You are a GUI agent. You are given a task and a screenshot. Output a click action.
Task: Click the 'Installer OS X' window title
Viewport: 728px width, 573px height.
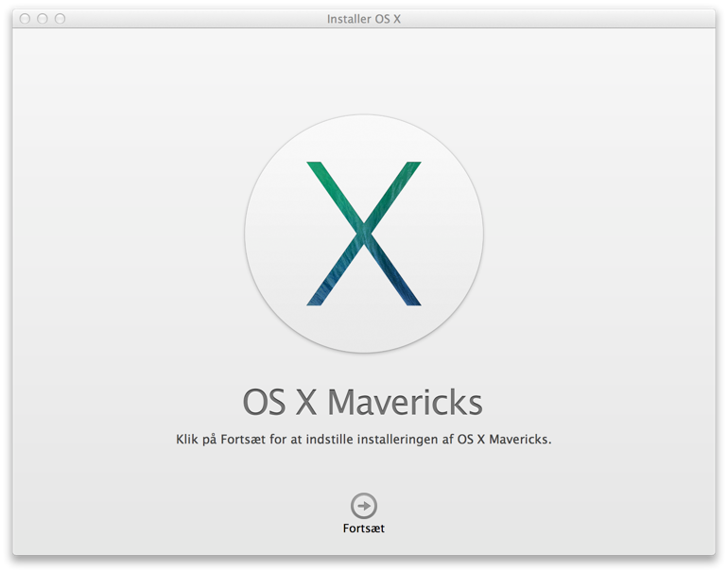(364, 19)
